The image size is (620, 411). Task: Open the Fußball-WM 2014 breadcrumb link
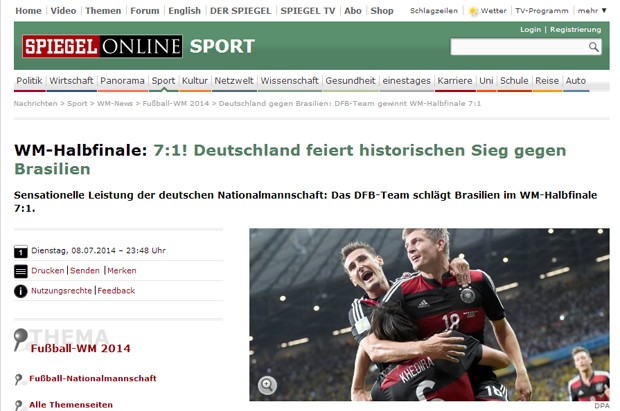[x=176, y=103]
